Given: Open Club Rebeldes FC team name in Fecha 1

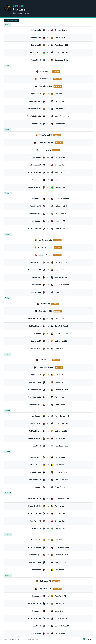Looking at the screenshot, I should tap(34, 38).
